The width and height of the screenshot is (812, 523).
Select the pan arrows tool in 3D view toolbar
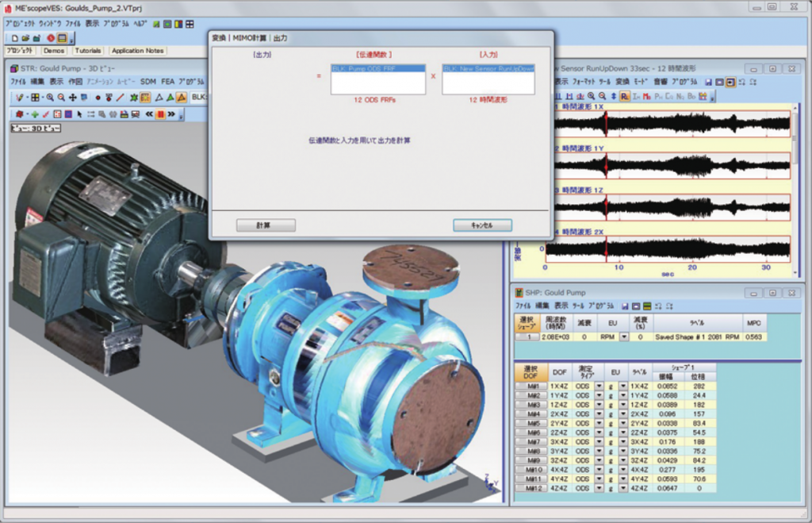72,97
